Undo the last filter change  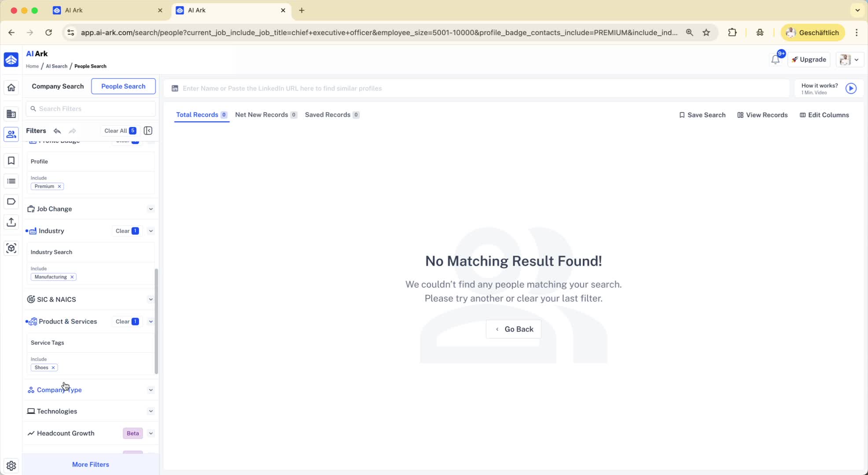click(57, 131)
